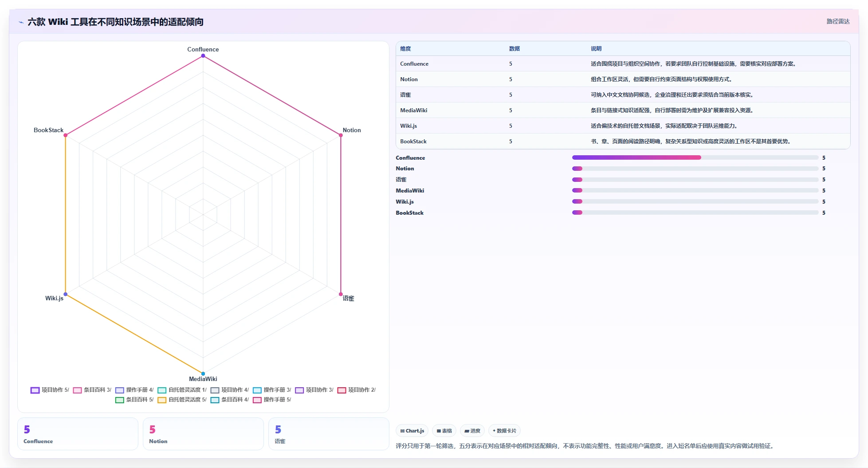
Task: Hide the 项目协作 4/ dataset in legend
Action: (x=230, y=390)
